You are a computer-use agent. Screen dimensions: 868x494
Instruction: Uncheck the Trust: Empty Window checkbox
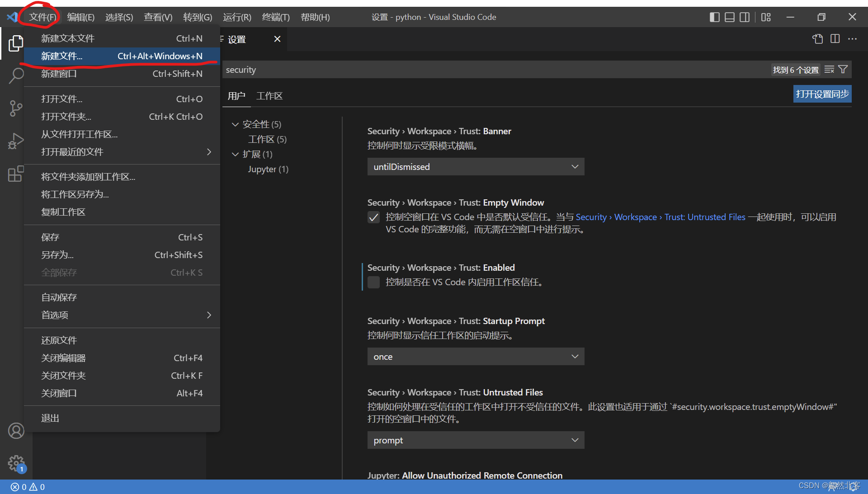373,217
